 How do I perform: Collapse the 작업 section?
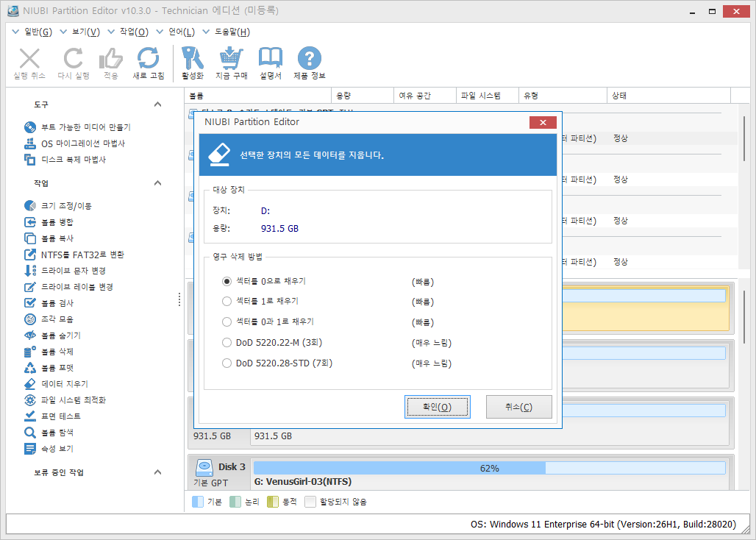(157, 183)
